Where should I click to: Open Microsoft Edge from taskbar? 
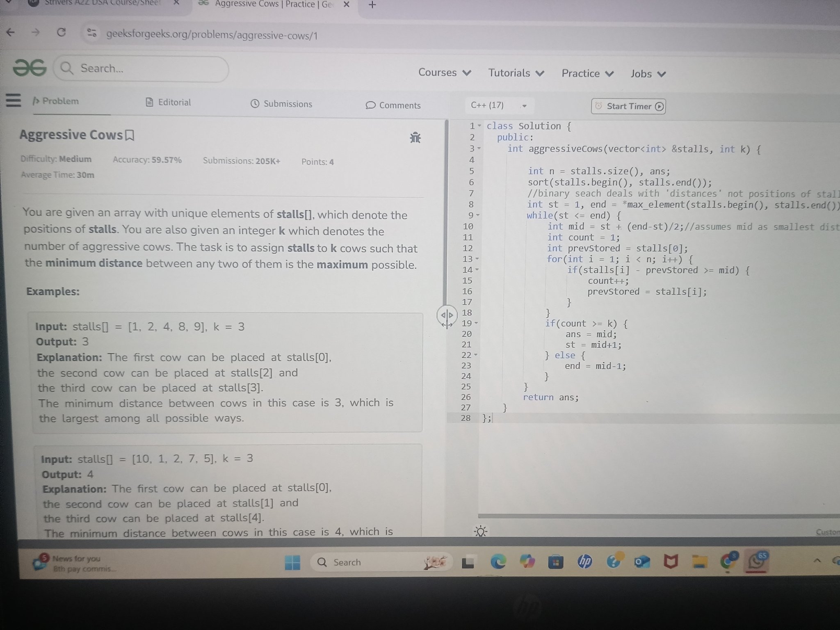point(498,562)
